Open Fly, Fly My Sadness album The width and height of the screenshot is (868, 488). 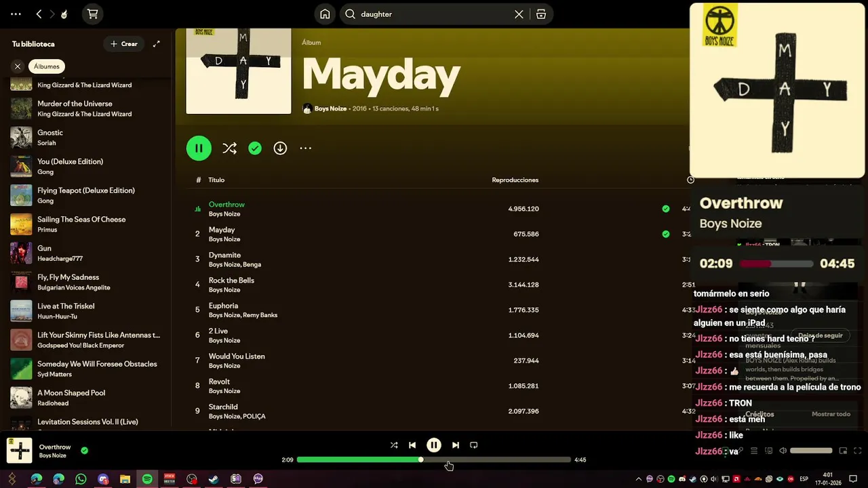point(85,282)
